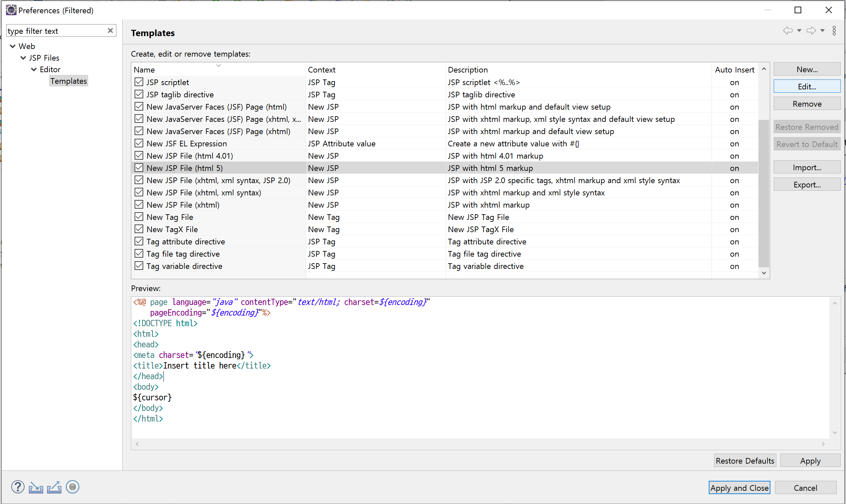The image size is (846, 504).
Task: Collapse the JSP Files tree node
Action: (x=23, y=58)
